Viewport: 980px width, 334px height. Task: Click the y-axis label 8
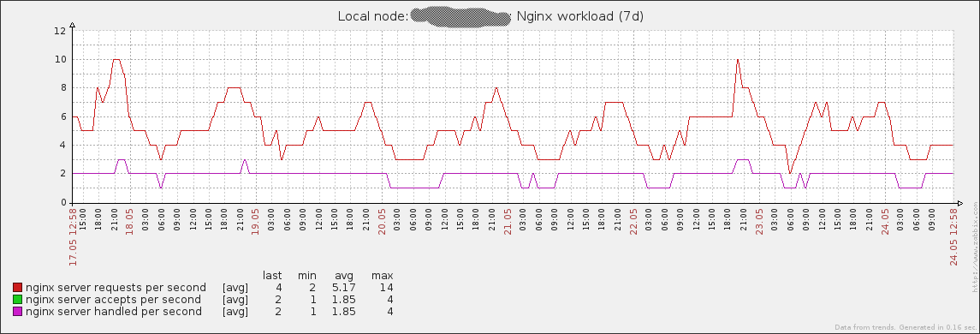click(x=62, y=88)
